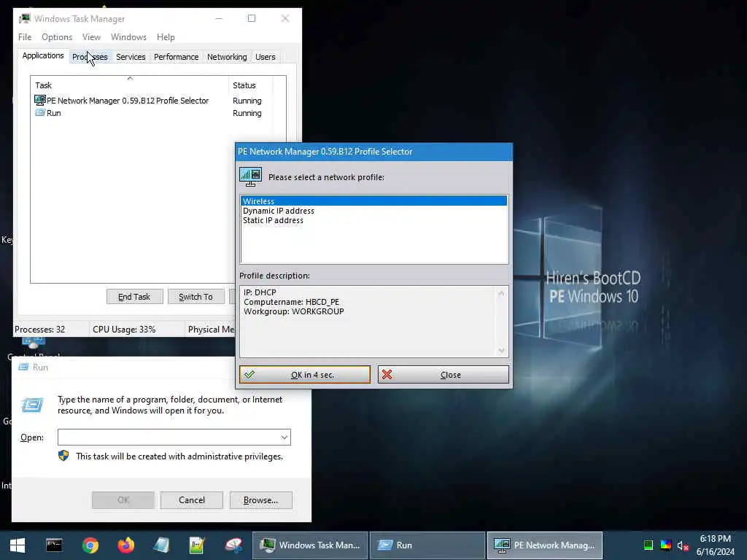Open the Help menu in Task Manager
This screenshot has width=747, height=560.
[166, 37]
